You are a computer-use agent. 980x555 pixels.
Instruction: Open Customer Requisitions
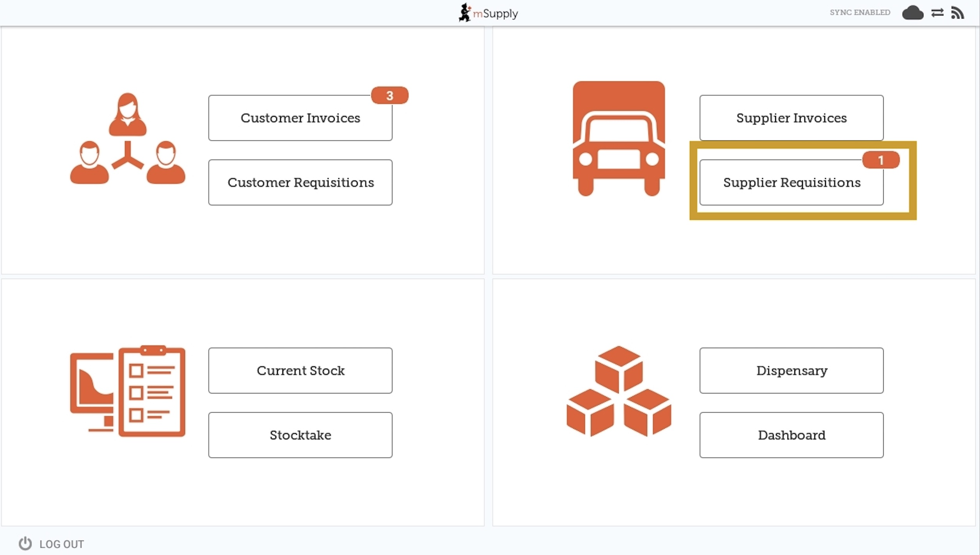click(x=300, y=182)
